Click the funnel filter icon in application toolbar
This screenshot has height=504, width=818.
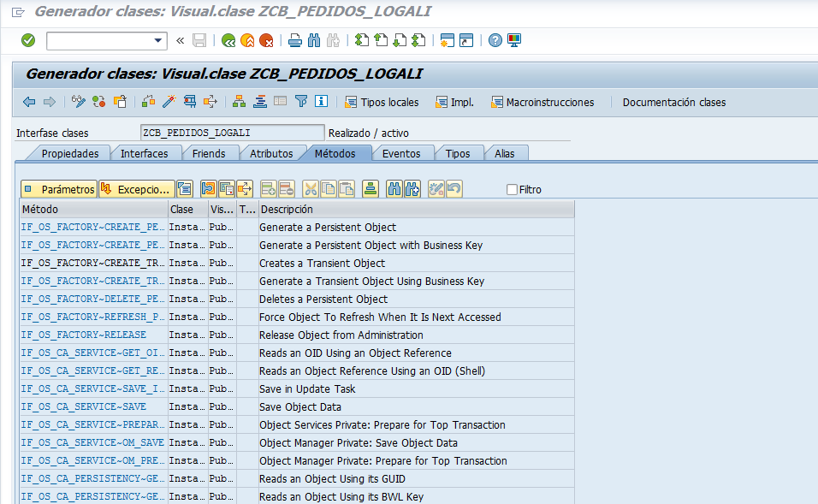click(301, 102)
